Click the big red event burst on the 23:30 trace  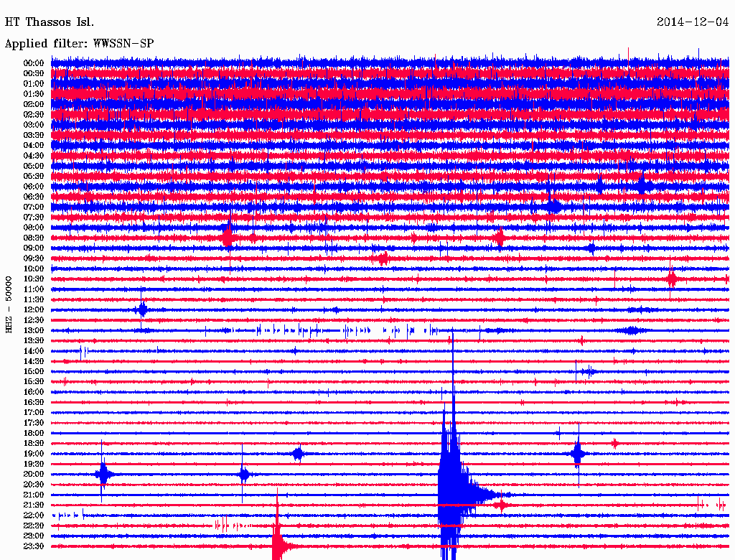tap(278, 544)
